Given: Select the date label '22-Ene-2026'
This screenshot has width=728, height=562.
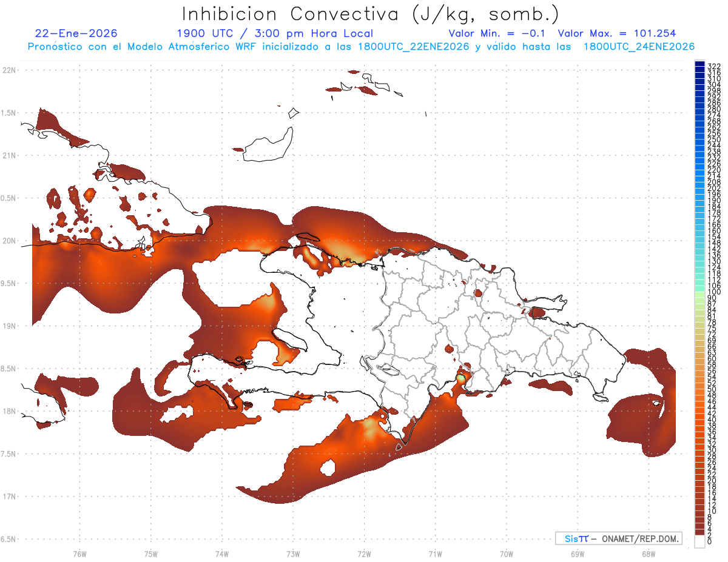Looking at the screenshot, I should coord(76,33).
